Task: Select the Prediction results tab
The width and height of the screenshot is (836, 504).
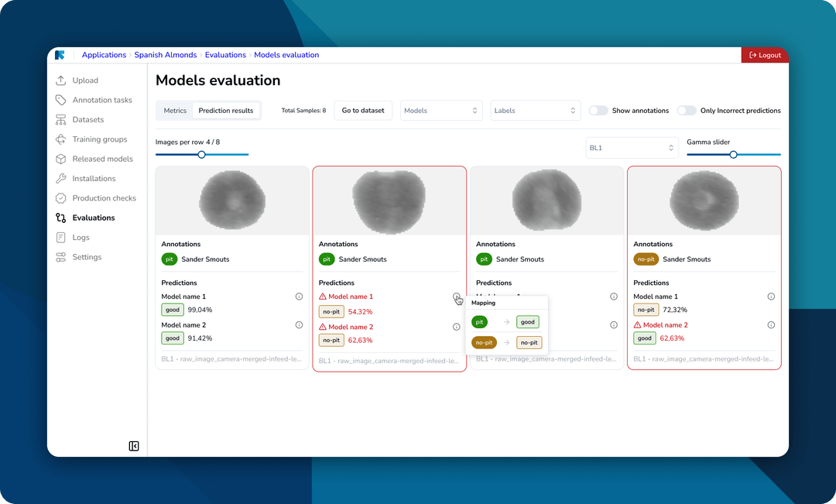Action: [226, 110]
